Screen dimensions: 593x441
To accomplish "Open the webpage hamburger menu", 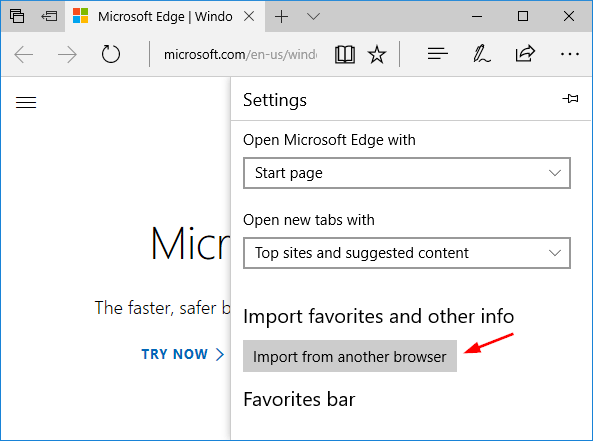I will 26,102.
